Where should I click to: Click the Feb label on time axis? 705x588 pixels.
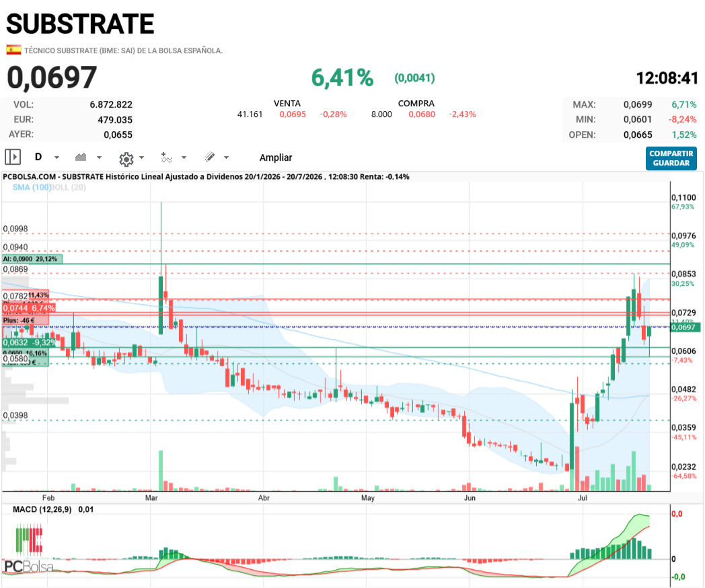pyautogui.click(x=48, y=498)
